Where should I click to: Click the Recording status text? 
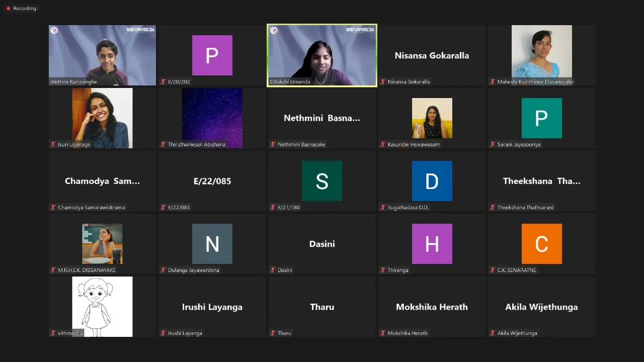click(25, 9)
